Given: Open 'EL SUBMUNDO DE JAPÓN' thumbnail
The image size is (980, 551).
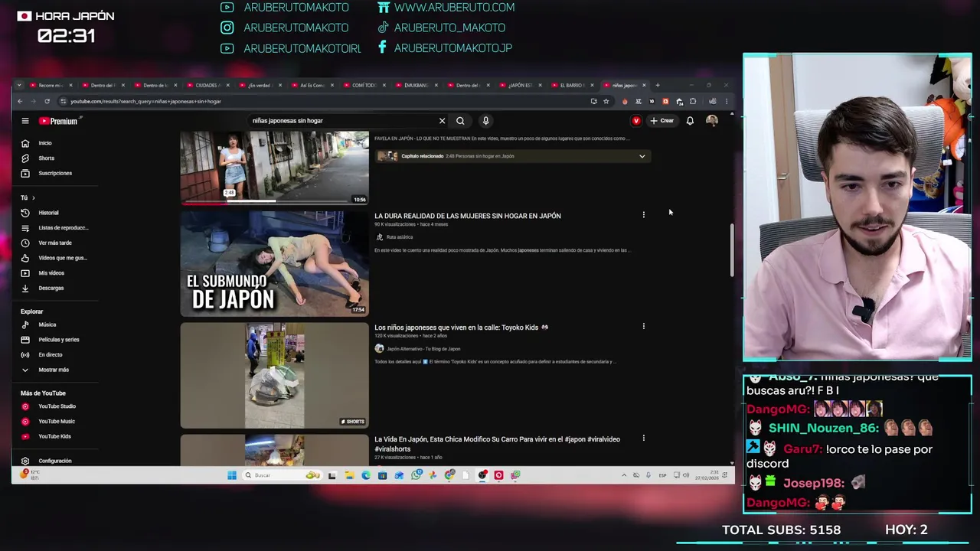Looking at the screenshot, I should [x=274, y=264].
